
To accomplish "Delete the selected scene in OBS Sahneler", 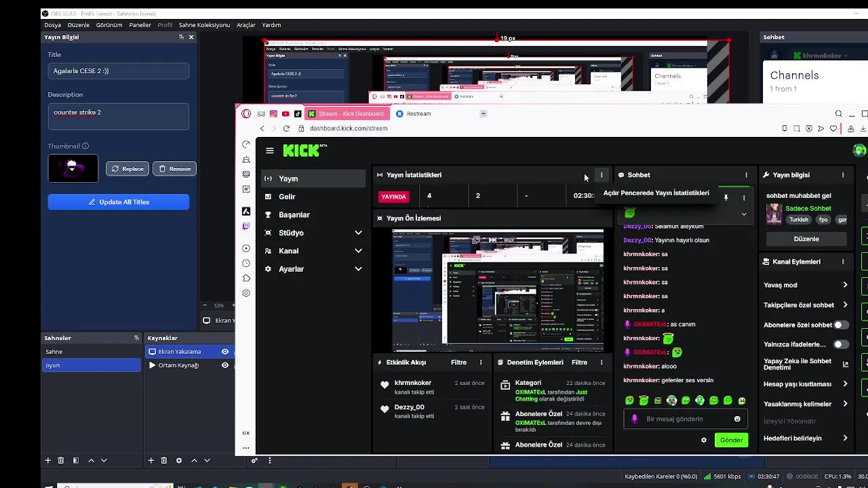I will [60, 460].
